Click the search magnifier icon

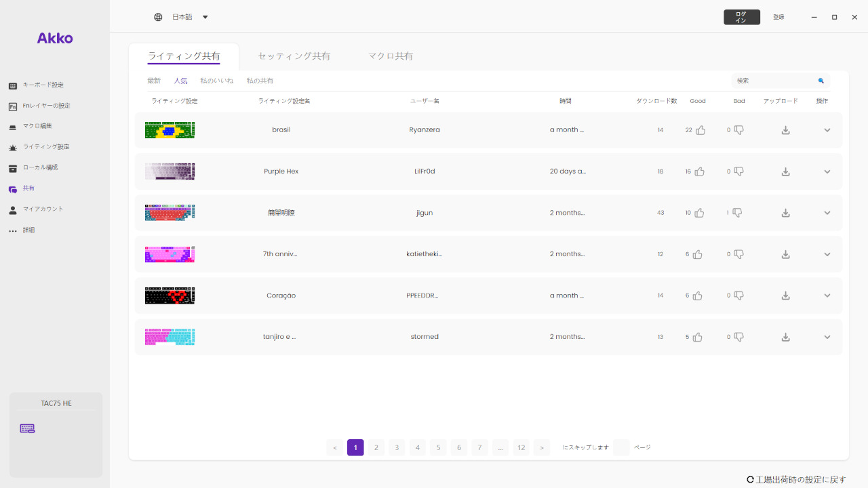tap(821, 81)
